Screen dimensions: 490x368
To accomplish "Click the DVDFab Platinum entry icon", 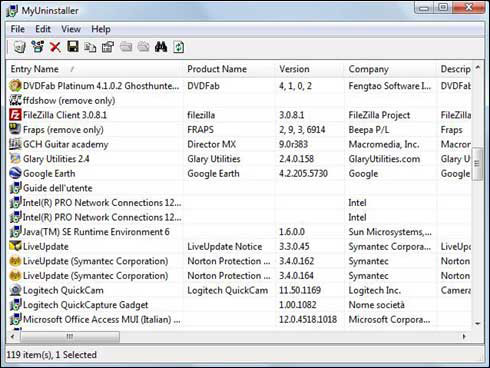I will click(x=15, y=86).
